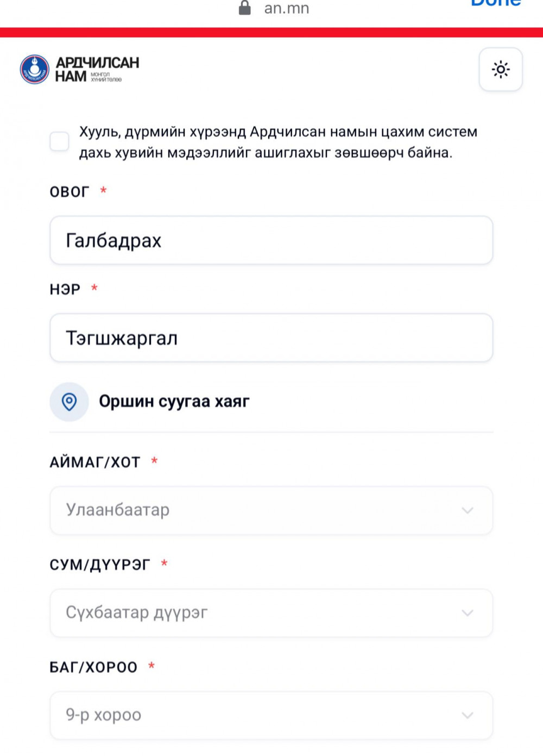The width and height of the screenshot is (543, 756).
Task: Click the location pin icon
Action: [x=69, y=402]
